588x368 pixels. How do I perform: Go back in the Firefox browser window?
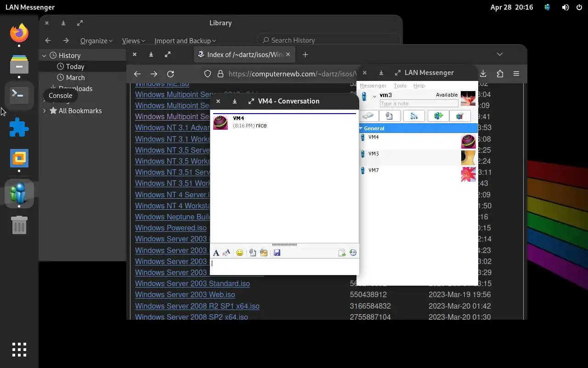pyautogui.click(x=137, y=74)
